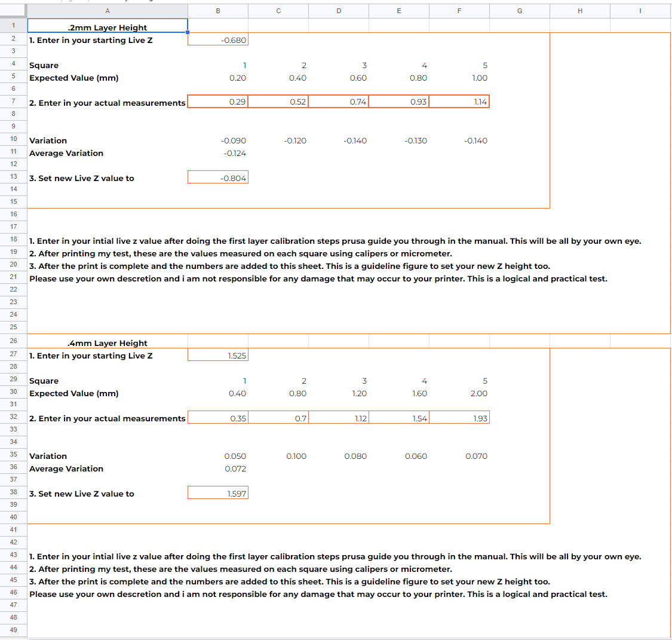Image resolution: width=672 pixels, height=640 pixels.
Task: Select the row 38 header
Action: pos(13,492)
